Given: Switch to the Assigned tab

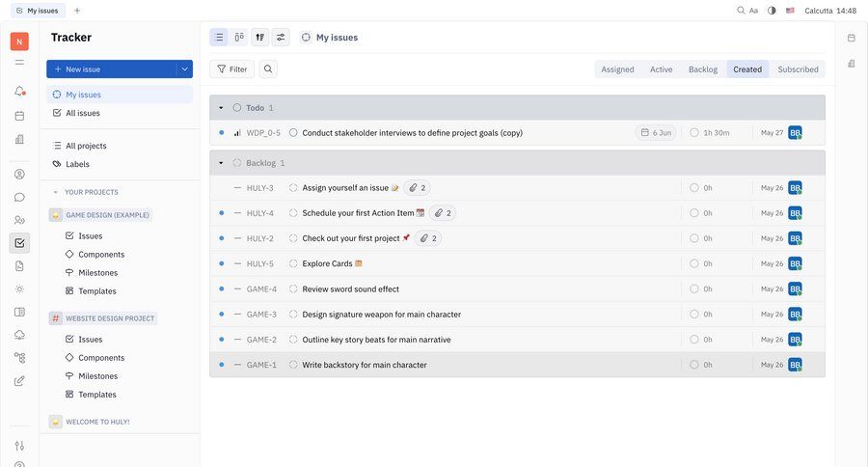Looking at the screenshot, I should 617,69.
